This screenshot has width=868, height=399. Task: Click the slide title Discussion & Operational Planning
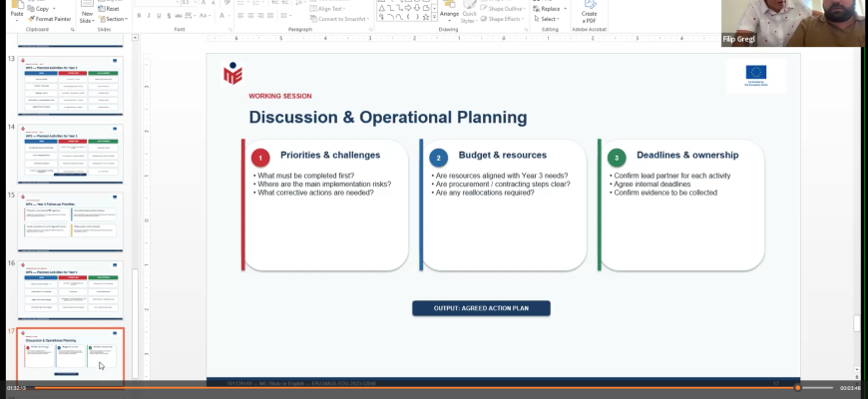(387, 118)
